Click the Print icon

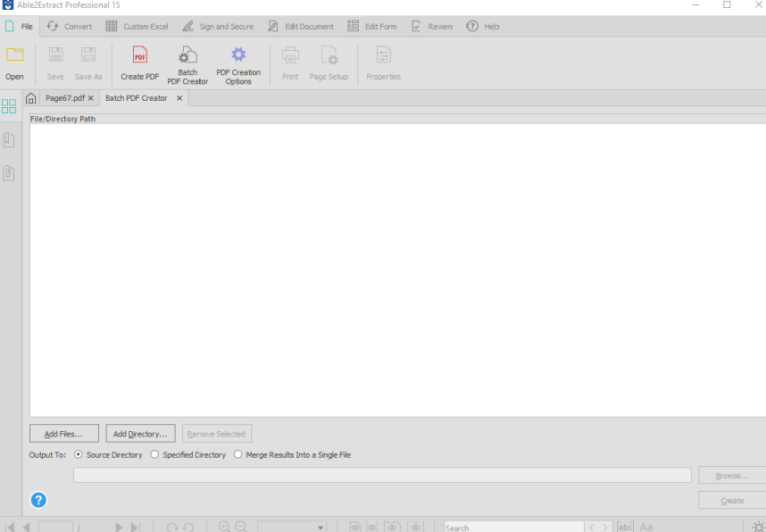coord(290,63)
